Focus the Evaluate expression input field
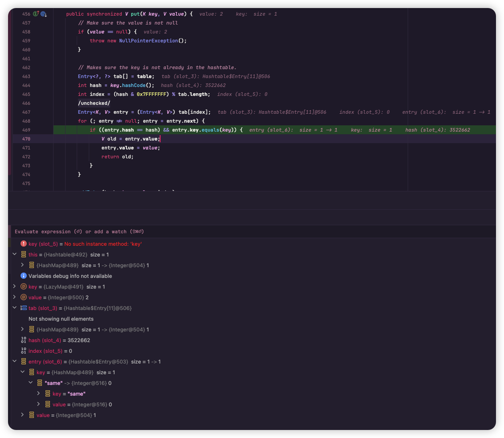504x438 pixels. (x=254, y=231)
